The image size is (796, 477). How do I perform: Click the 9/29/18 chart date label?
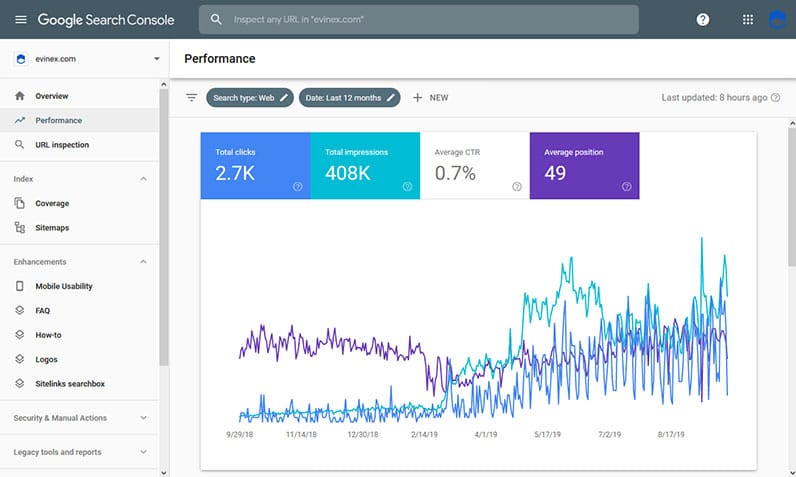coord(240,434)
